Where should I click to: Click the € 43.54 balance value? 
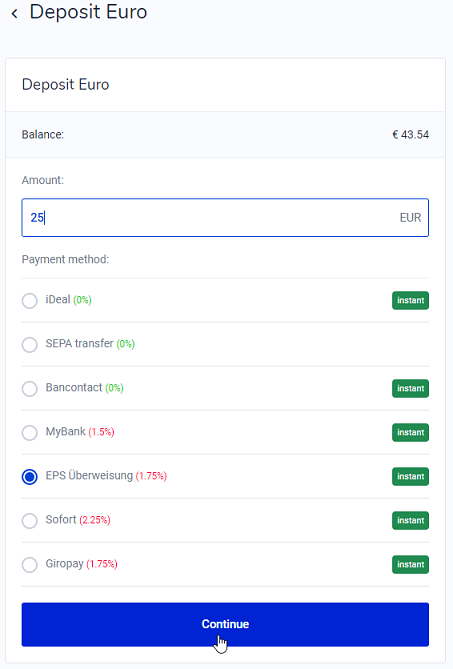tap(410, 135)
